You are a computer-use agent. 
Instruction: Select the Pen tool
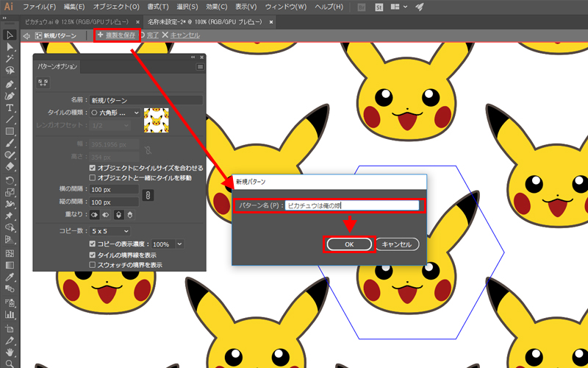click(10, 85)
